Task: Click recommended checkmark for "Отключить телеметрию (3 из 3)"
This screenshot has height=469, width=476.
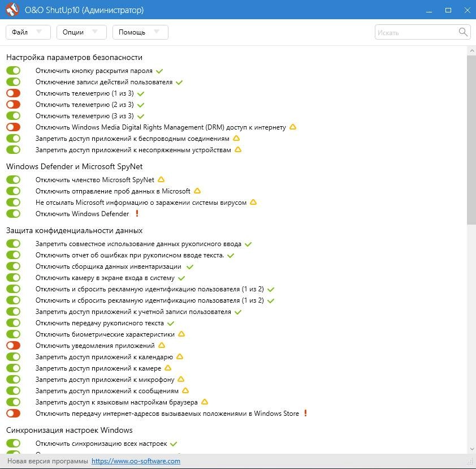Action: [x=141, y=116]
